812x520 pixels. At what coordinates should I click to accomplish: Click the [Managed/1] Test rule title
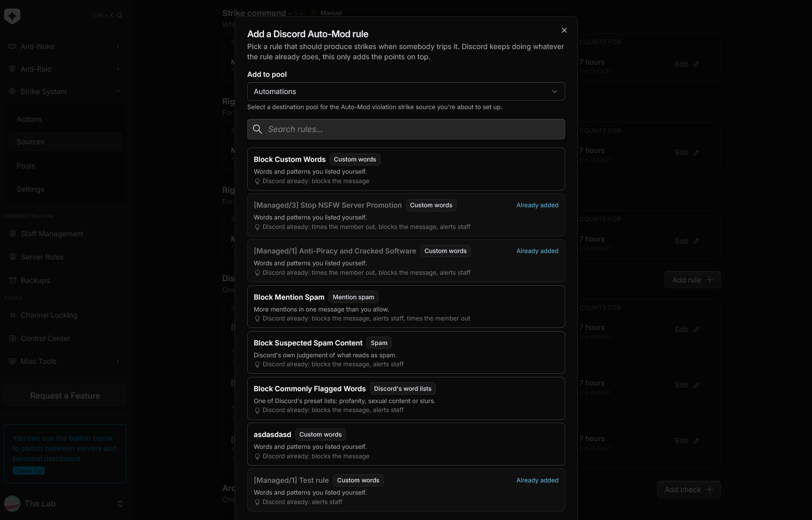click(x=291, y=480)
